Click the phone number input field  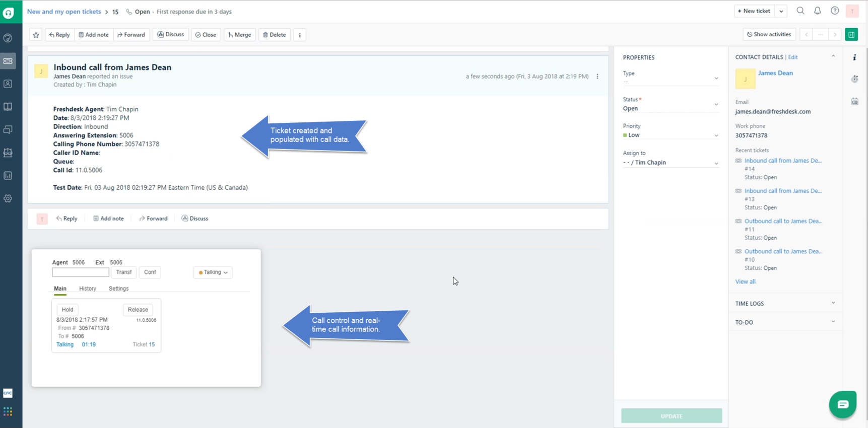81,272
